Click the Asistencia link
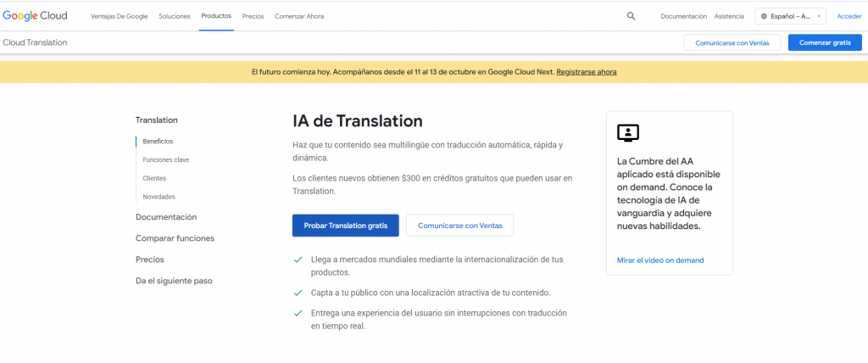The height and width of the screenshot is (363, 868). [729, 16]
